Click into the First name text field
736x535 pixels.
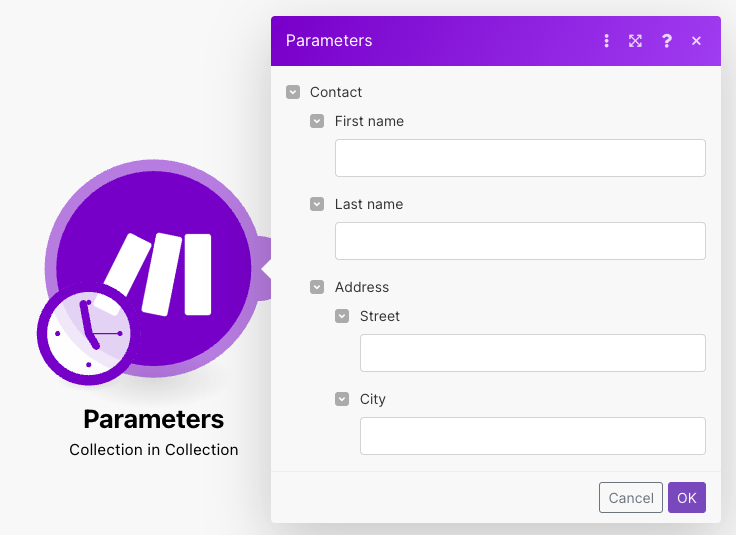520,158
